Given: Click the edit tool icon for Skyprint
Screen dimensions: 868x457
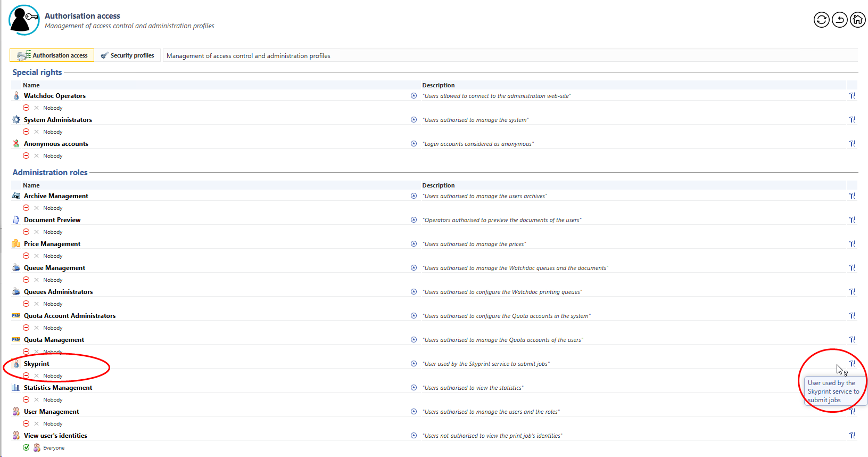Looking at the screenshot, I should [x=852, y=364].
